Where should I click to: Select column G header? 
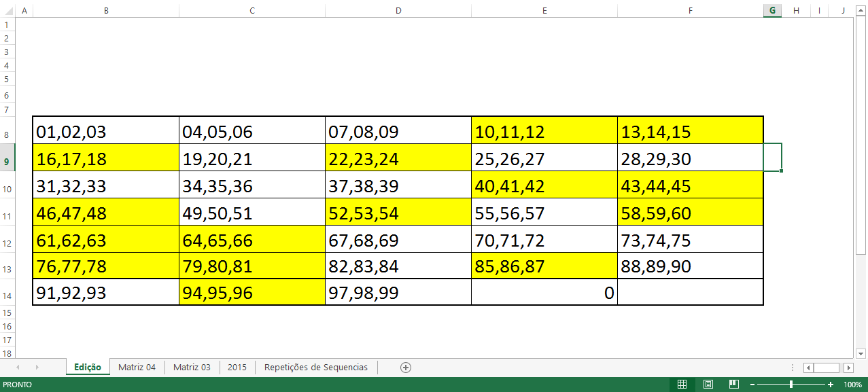[x=772, y=10]
